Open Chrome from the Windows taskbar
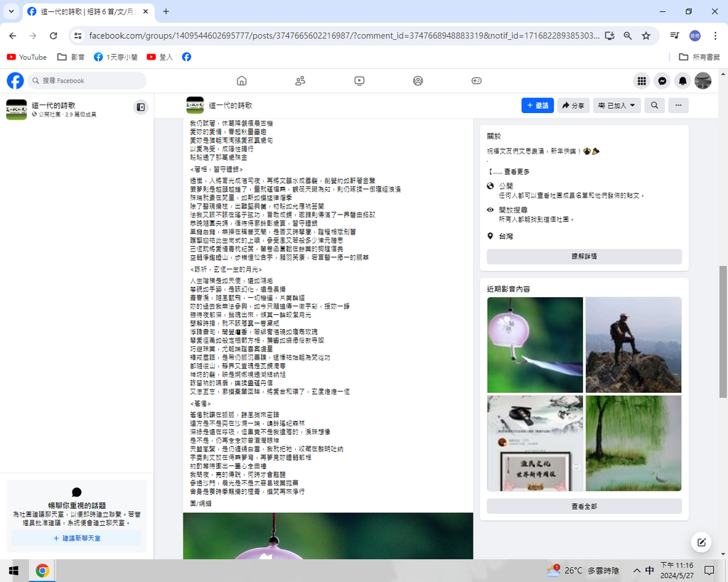Image resolution: width=728 pixels, height=582 pixels. [x=42, y=570]
